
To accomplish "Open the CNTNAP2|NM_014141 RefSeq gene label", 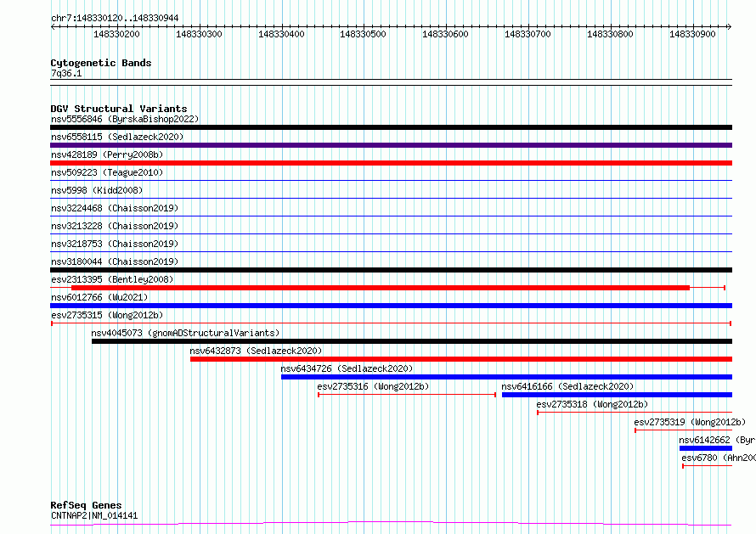I will (x=94, y=516).
